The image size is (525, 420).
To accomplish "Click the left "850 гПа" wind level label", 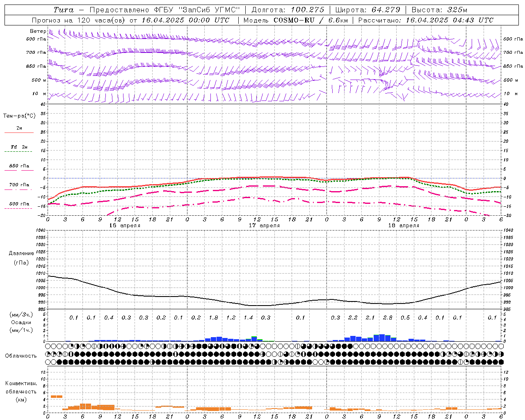I will coord(36,66).
